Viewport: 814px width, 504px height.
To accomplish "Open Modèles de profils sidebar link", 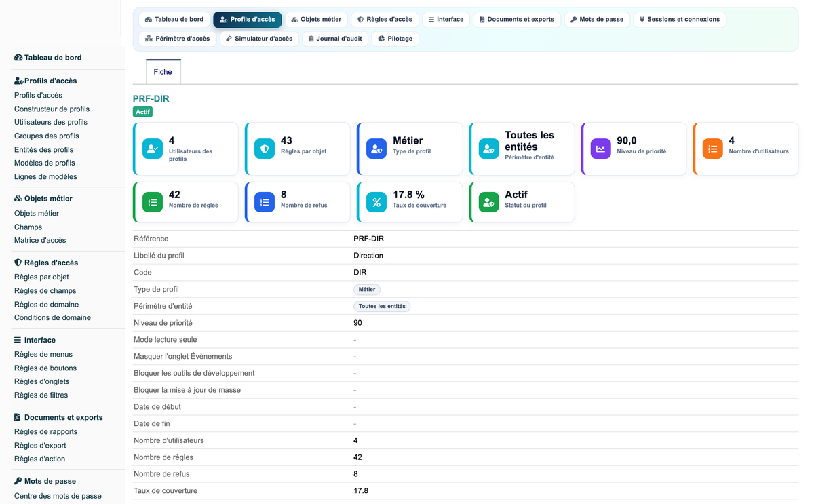I will pos(45,163).
